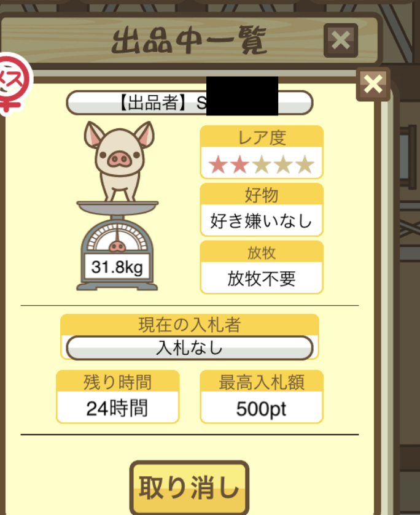
Task: Tap the 取り消し cancel button
Action: [x=189, y=487]
